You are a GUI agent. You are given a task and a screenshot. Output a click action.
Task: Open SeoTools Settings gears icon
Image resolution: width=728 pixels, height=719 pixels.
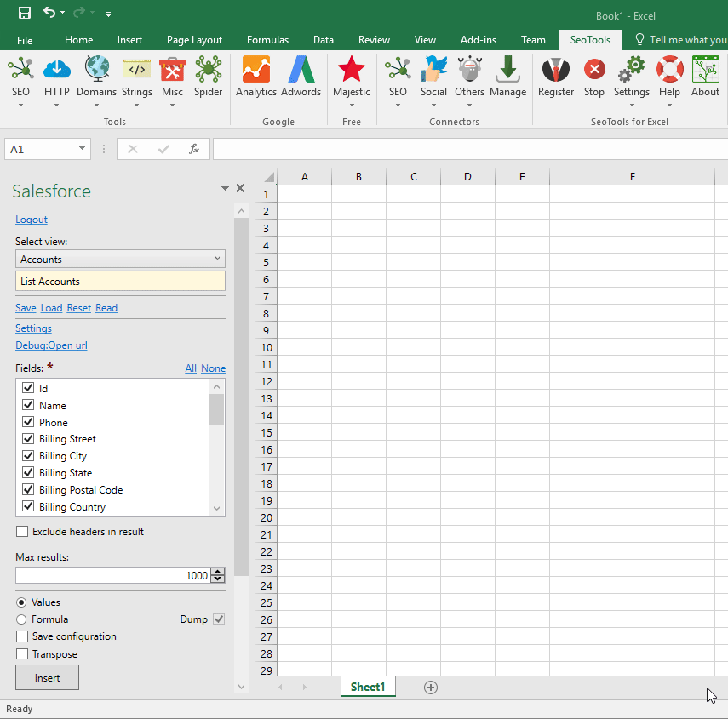tap(632, 70)
